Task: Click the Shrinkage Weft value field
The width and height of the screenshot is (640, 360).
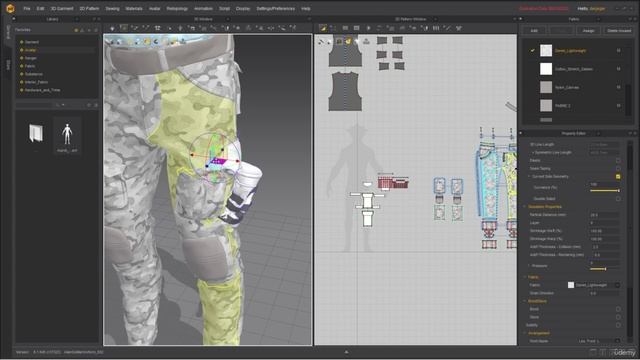Action: click(604, 231)
